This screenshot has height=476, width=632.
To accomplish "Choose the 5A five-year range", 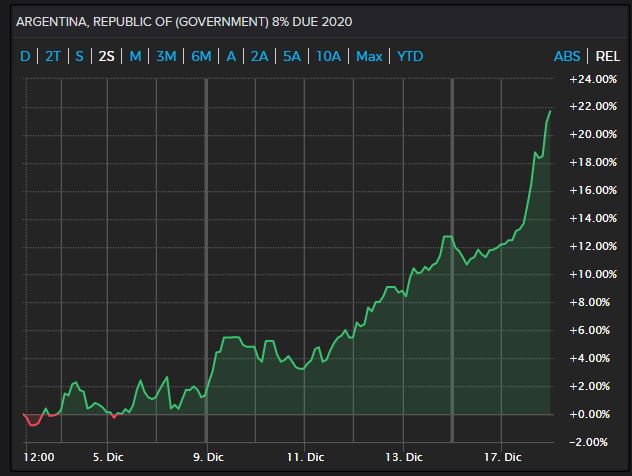I will [292, 56].
